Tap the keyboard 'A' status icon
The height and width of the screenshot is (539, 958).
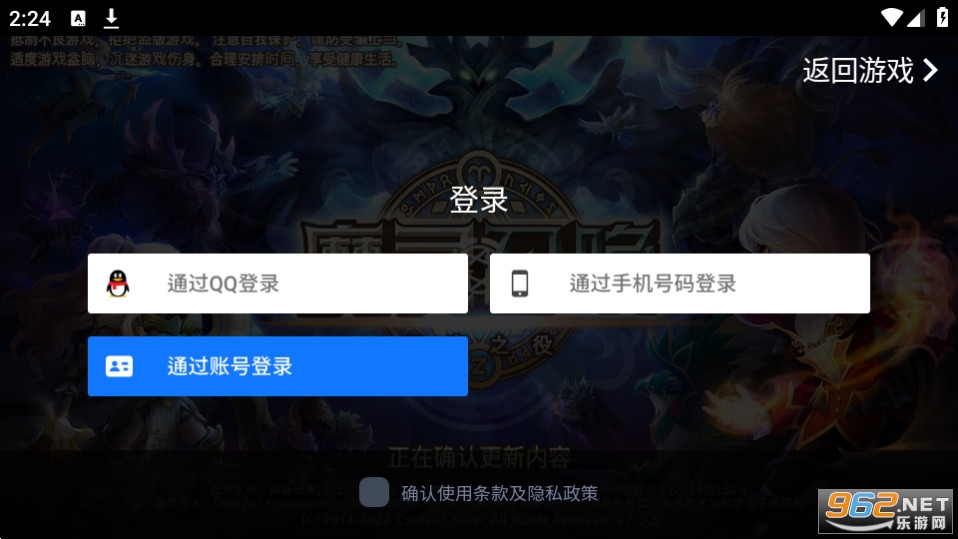[x=78, y=18]
